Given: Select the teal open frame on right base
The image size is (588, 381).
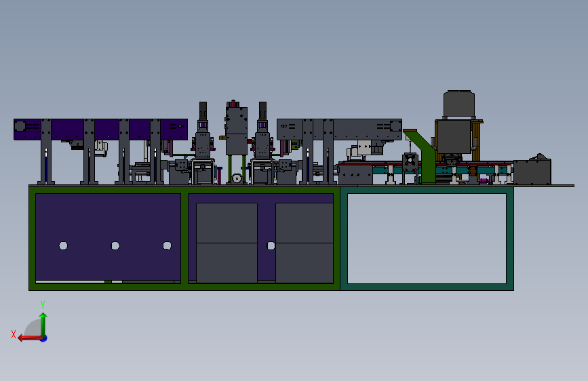Looking at the screenshot, I should coord(427,239).
